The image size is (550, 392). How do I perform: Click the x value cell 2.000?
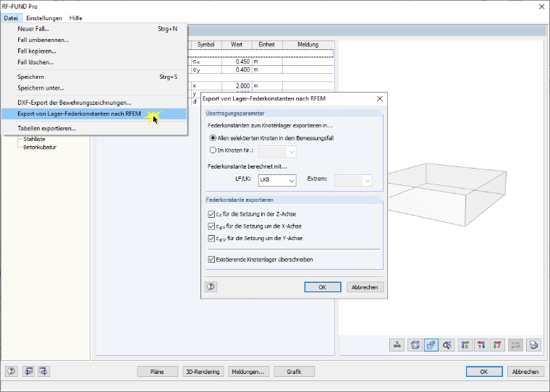[x=237, y=86]
